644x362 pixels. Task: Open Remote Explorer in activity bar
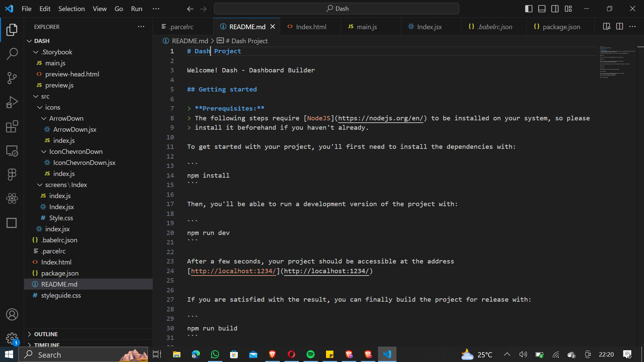12,151
